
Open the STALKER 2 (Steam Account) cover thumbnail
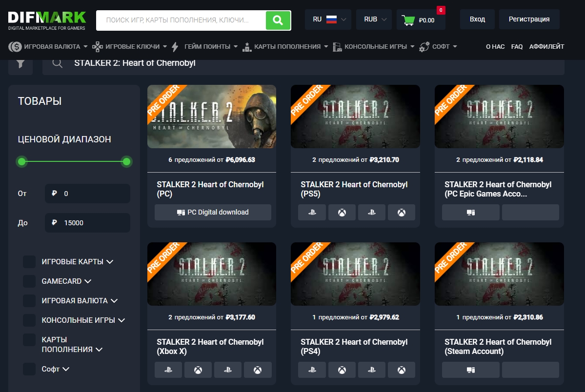[x=499, y=274]
